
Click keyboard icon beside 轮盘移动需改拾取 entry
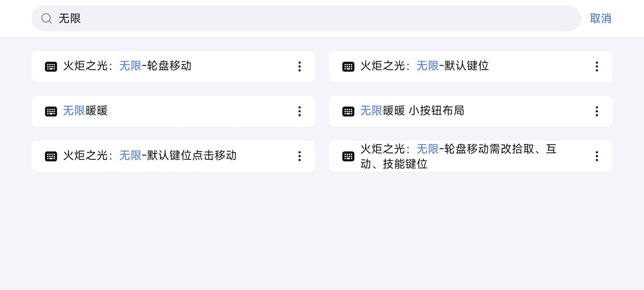348,156
